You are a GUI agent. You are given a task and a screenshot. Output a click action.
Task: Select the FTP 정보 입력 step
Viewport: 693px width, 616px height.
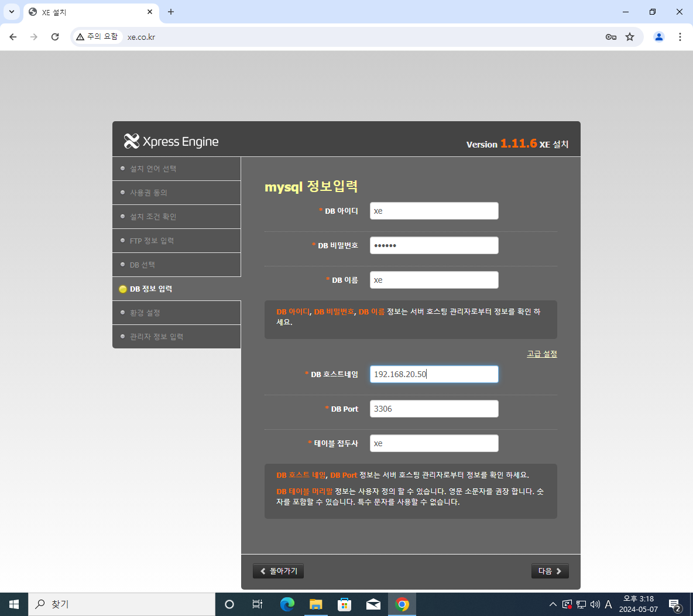pyautogui.click(x=177, y=241)
